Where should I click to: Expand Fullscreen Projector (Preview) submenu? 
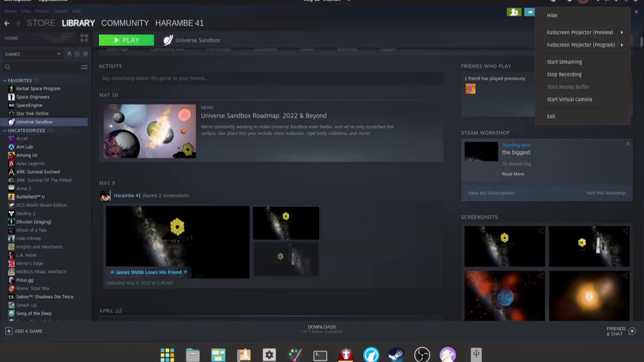click(583, 32)
